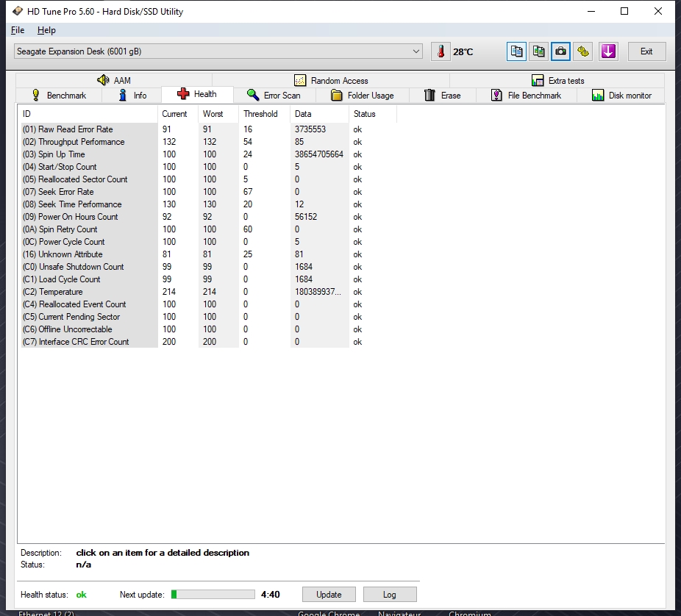Go to the Disk monitor tab
Screen dimensions: 681x616
click(x=621, y=96)
